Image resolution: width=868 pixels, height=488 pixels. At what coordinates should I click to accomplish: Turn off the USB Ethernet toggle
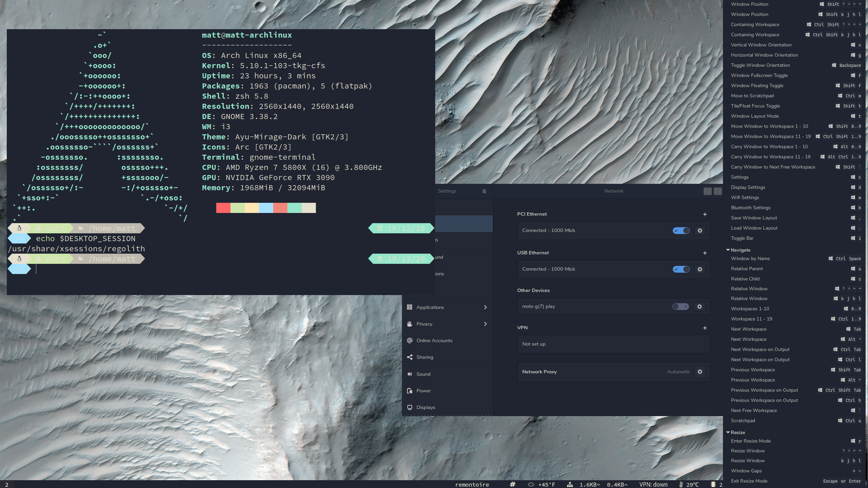pyautogui.click(x=681, y=269)
